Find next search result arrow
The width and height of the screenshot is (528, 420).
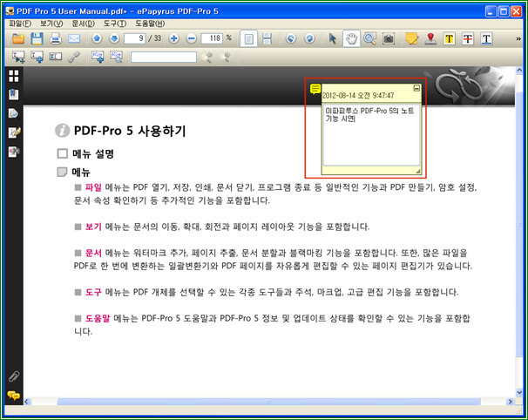(x=226, y=57)
